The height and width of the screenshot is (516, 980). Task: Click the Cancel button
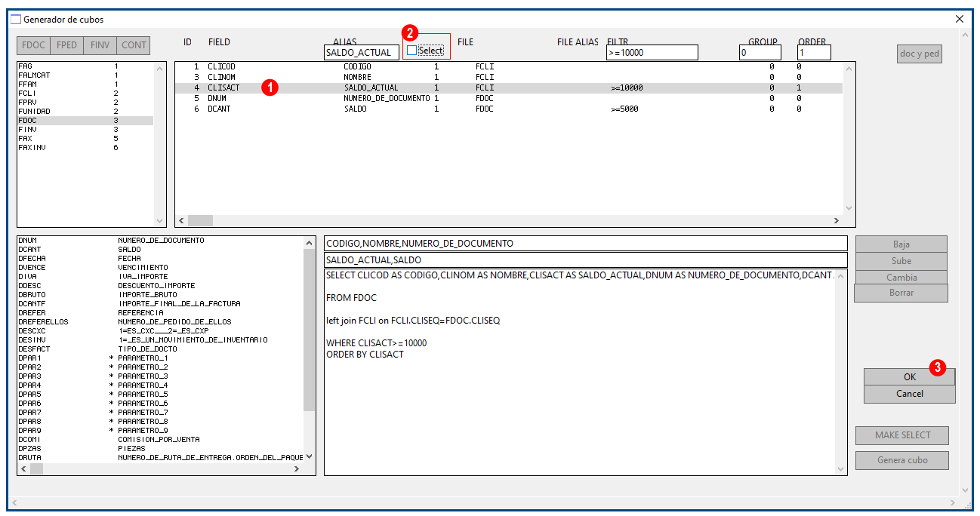pyautogui.click(x=910, y=394)
